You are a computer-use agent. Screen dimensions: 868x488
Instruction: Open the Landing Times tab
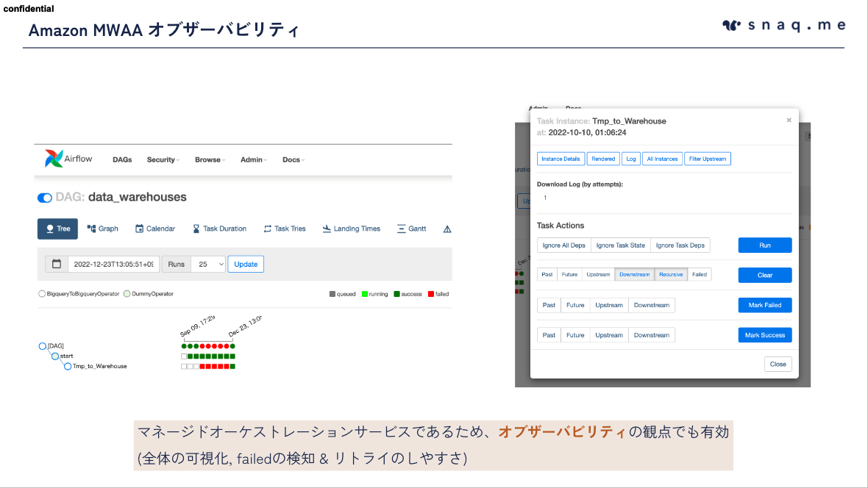point(352,229)
